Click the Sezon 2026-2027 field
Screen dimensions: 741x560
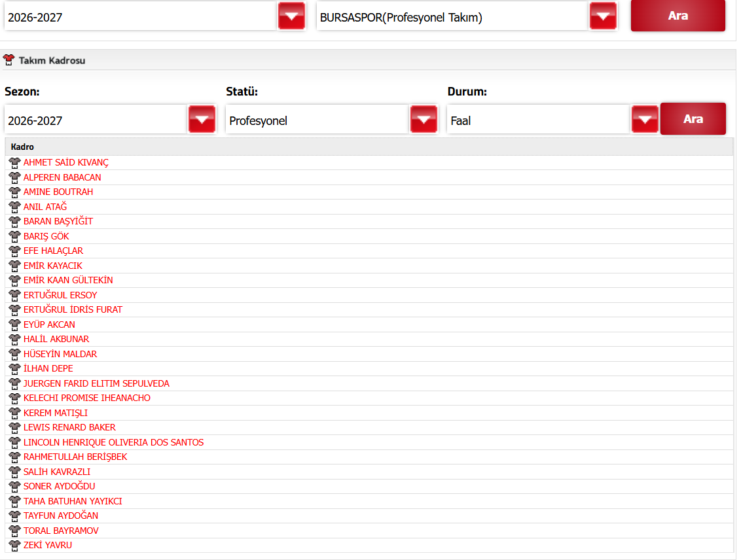(x=96, y=120)
